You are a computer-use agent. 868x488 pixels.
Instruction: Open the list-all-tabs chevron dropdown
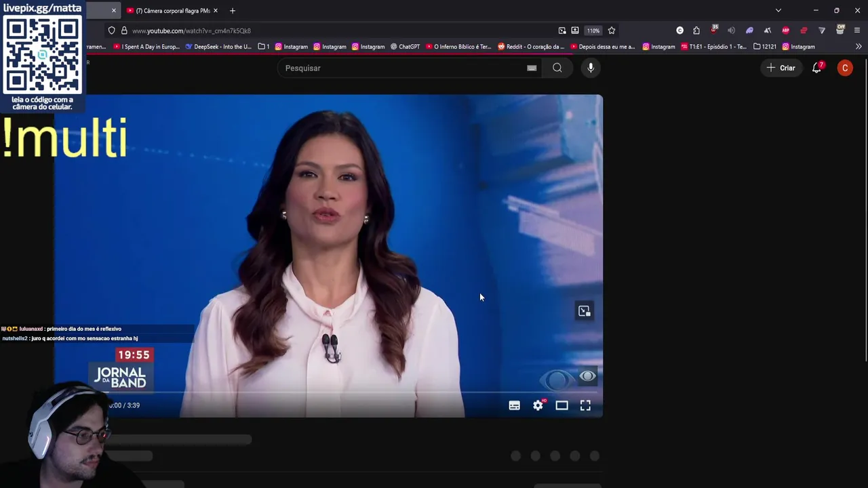pyautogui.click(x=778, y=10)
